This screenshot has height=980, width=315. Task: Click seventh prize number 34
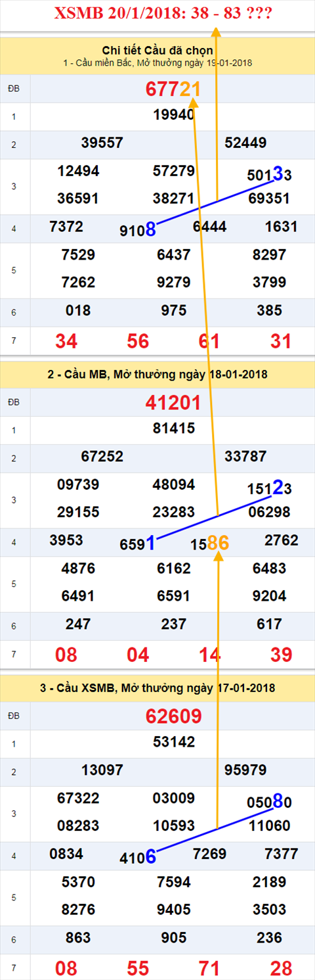66,341
